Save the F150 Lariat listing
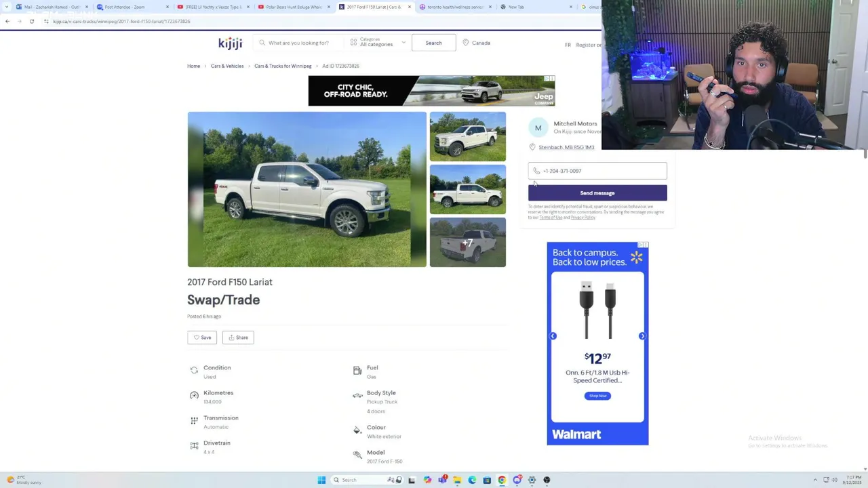The width and height of the screenshot is (868, 488). [x=202, y=338]
